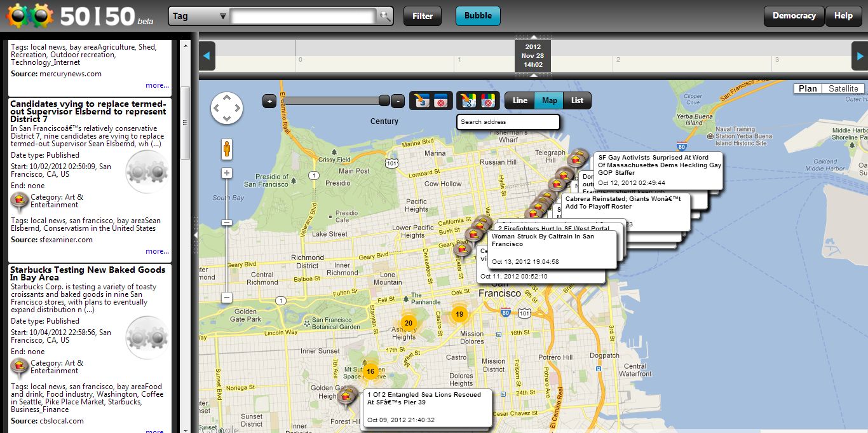Image resolution: width=868 pixels, height=433 pixels.
Task: Switch to Line view
Action: 520,100
